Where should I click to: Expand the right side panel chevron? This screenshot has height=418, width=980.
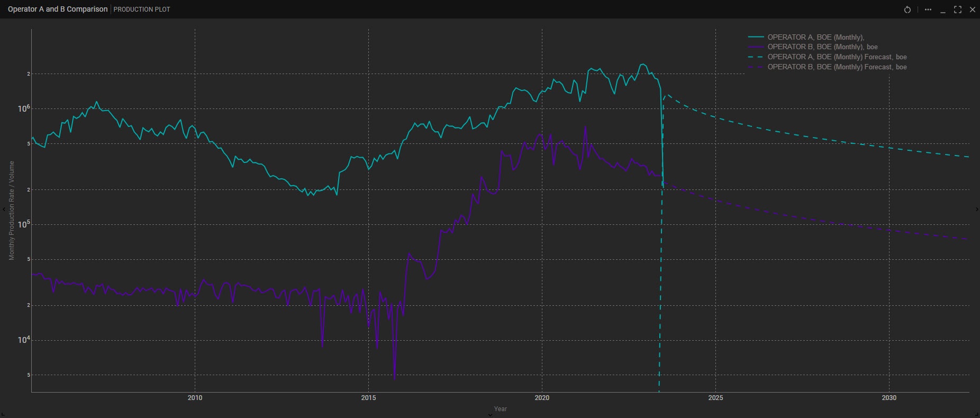pos(976,210)
